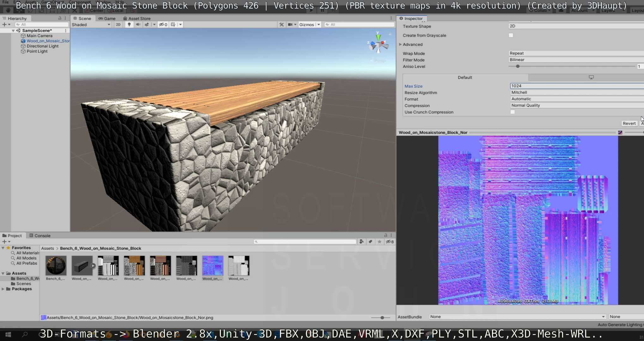The height and width of the screenshot is (341, 644).
Task: Select the Inspector tab
Action: coord(411,18)
